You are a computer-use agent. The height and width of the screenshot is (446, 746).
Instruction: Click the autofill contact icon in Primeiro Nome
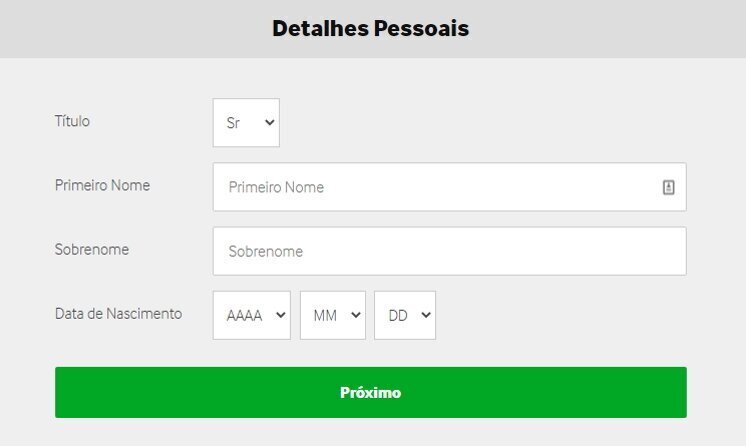[x=669, y=187]
